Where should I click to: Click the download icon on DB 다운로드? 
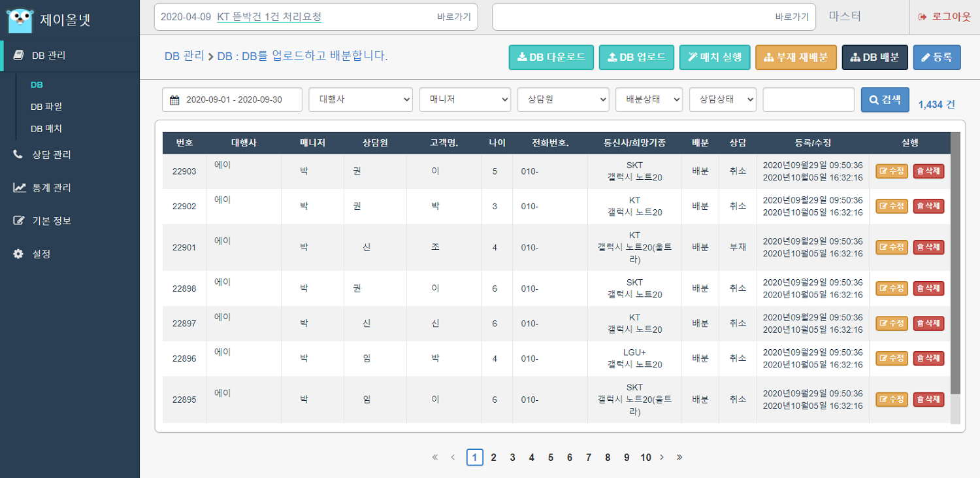pos(522,58)
